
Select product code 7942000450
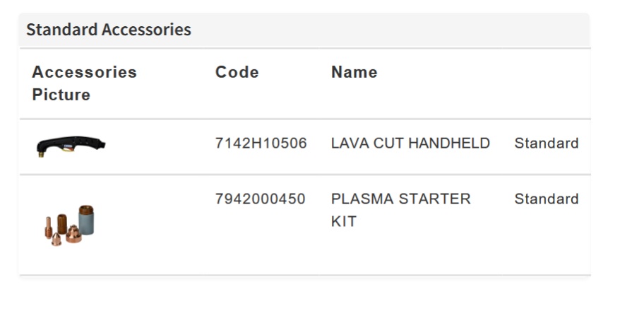coord(260,199)
